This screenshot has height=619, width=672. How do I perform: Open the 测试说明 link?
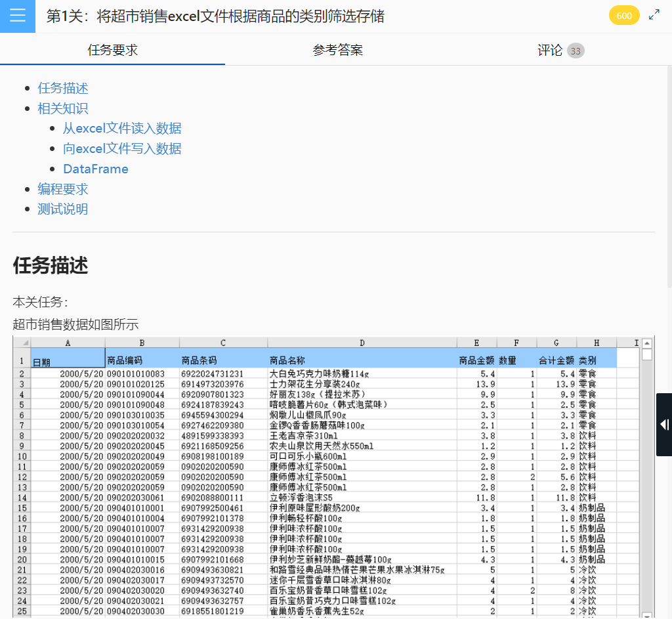click(x=62, y=209)
